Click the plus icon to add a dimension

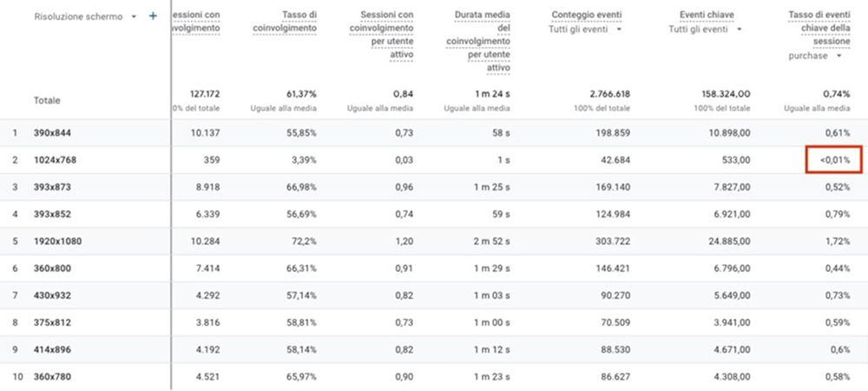[x=153, y=16]
